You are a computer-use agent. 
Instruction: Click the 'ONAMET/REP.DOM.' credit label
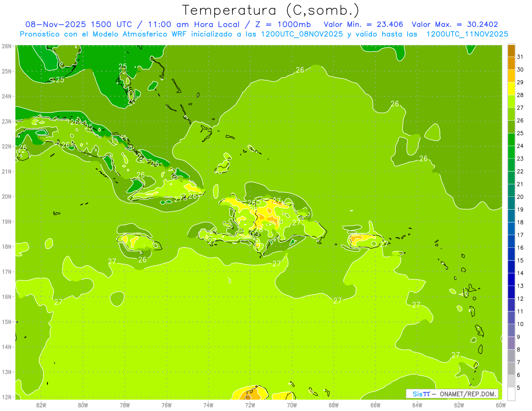469,394
